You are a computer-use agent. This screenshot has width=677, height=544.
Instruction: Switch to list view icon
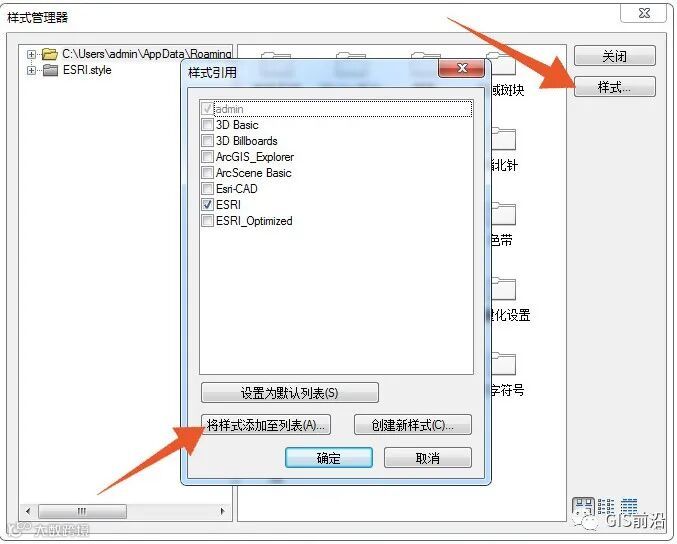click(606, 506)
